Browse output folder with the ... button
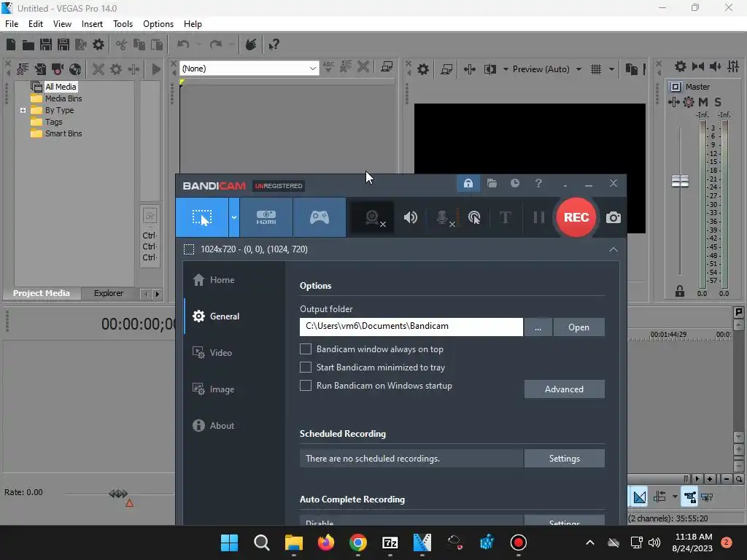Image resolution: width=747 pixels, height=560 pixels. (538, 327)
